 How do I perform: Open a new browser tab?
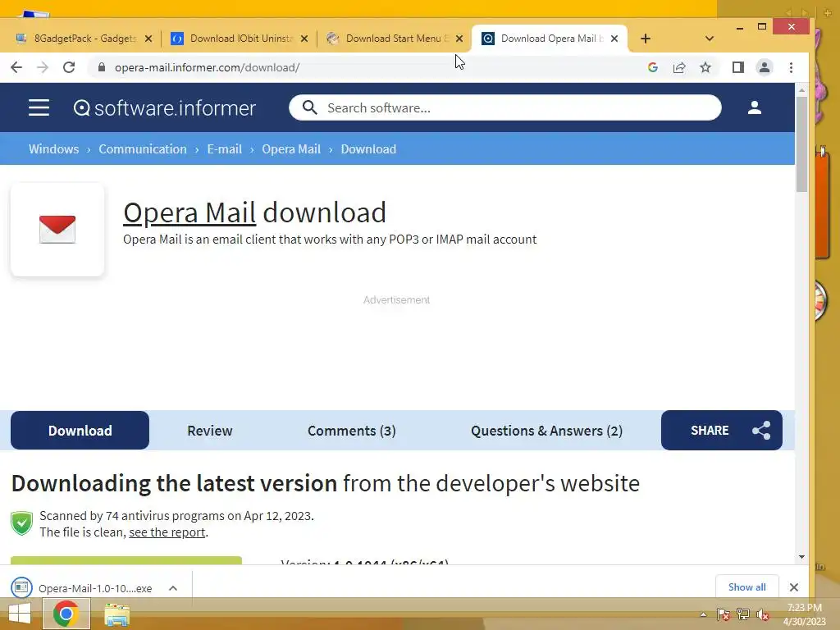pyautogui.click(x=646, y=39)
